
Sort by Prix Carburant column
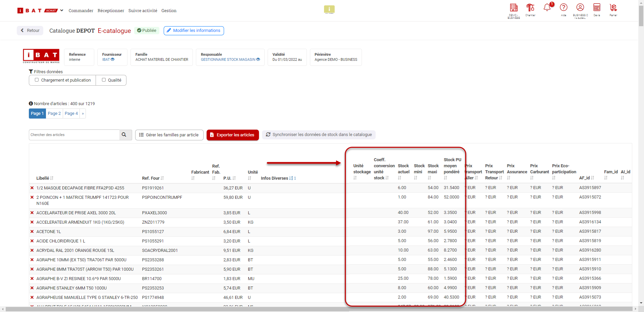coord(532,178)
